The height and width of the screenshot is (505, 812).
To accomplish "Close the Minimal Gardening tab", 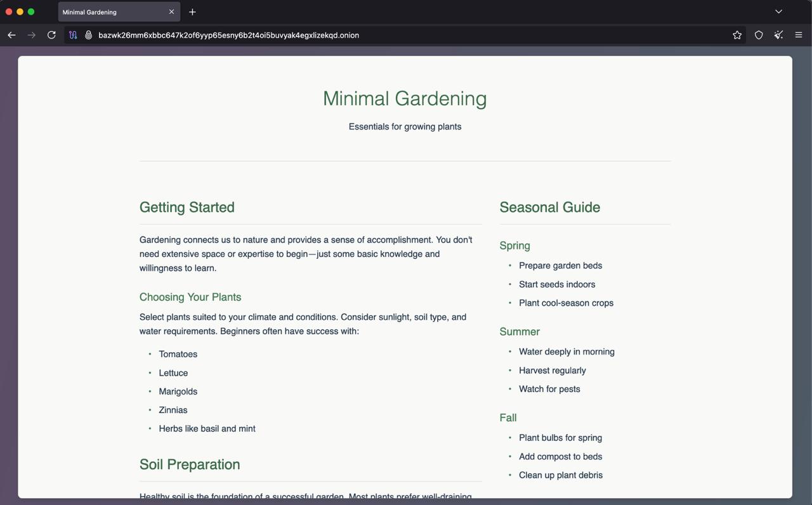I will pyautogui.click(x=171, y=11).
